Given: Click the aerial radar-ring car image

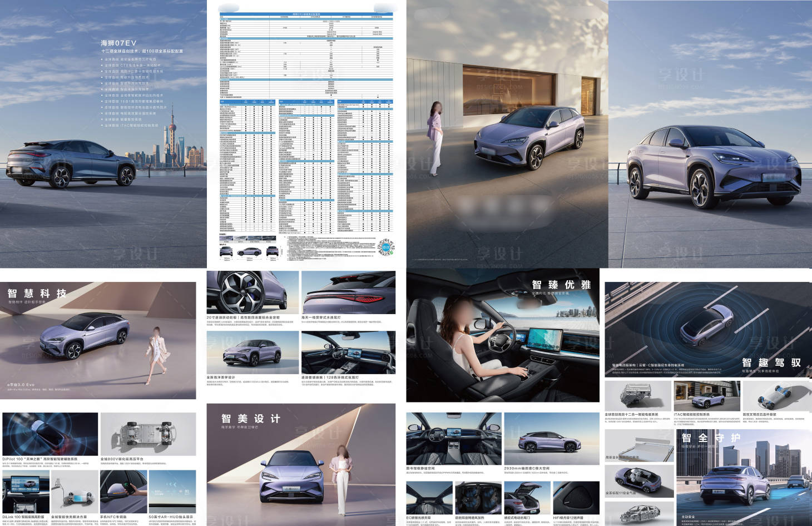Looking at the screenshot, I should (x=708, y=329).
